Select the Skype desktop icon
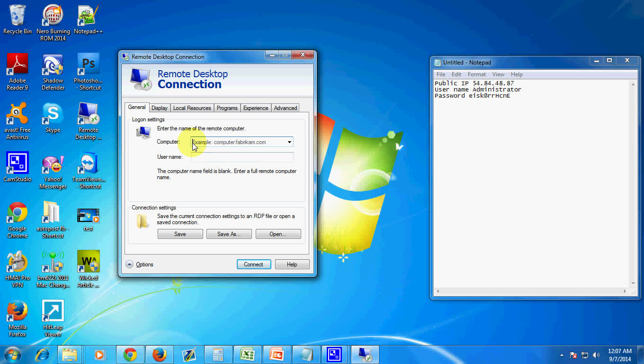This screenshot has height=364, width=644. (53, 118)
